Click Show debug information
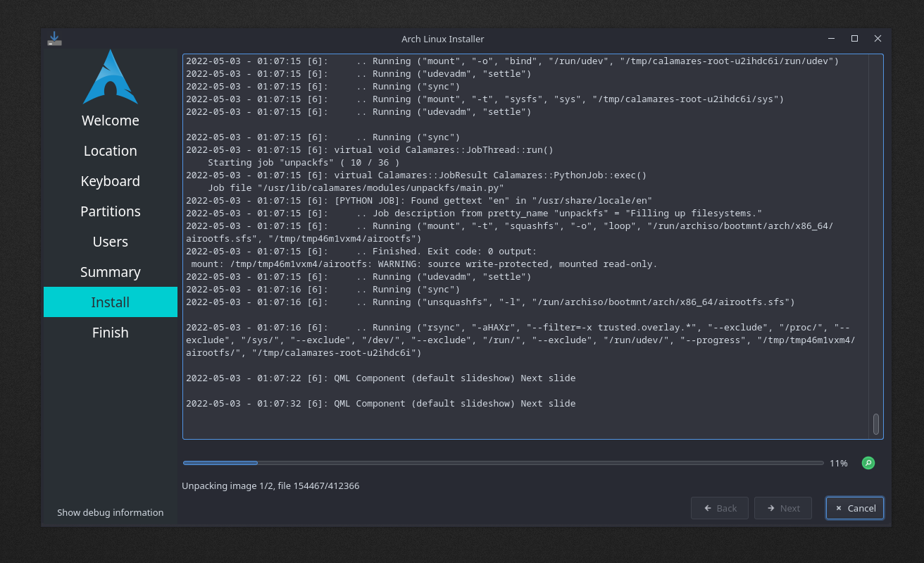This screenshot has width=924, height=563. [x=111, y=512]
